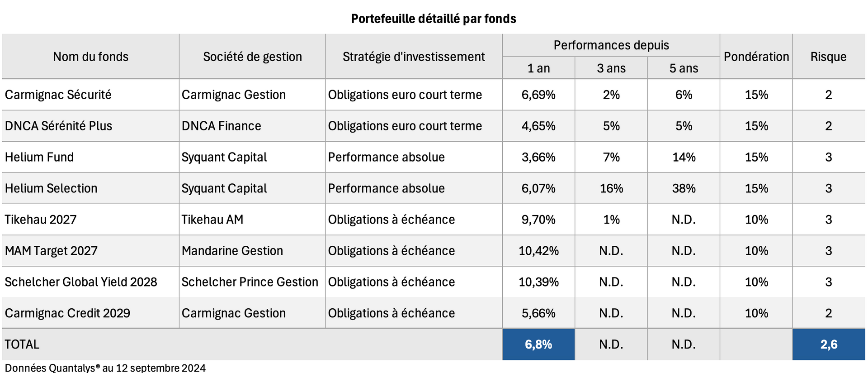Select the Mandarine Gestion company cell
Image resolution: width=868 pixels, height=373 pixels.
[232, 251]
